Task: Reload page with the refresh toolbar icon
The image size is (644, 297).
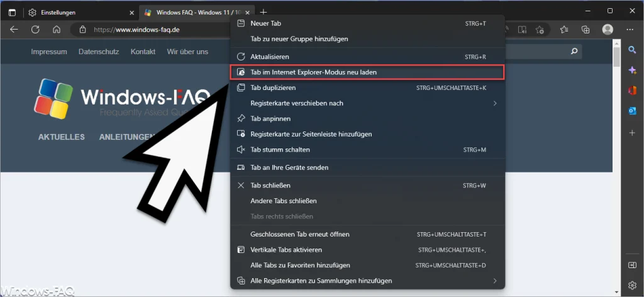Action: pos(35,30)
